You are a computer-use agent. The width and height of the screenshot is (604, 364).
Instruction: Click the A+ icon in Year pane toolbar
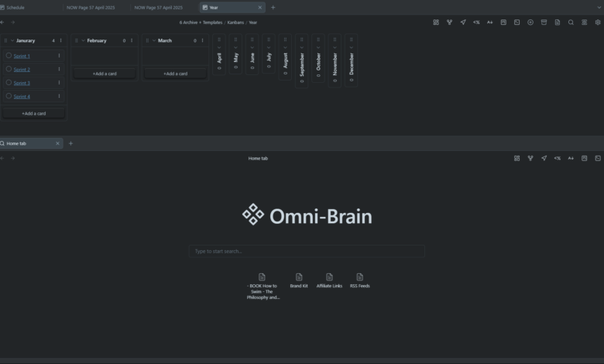point(489,22)
